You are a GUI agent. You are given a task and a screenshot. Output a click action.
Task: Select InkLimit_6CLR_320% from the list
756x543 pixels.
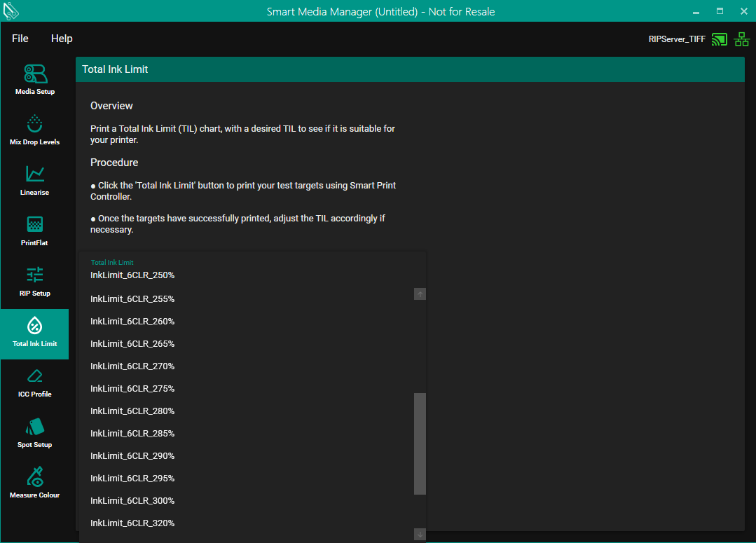click(x=132, y=523)
